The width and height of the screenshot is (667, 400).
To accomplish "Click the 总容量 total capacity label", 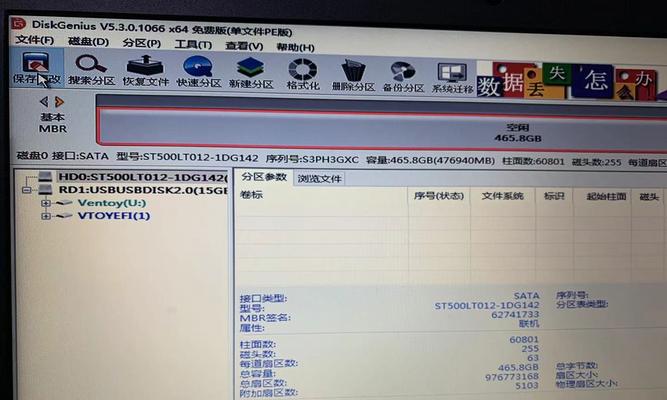I will pos(257,374).
